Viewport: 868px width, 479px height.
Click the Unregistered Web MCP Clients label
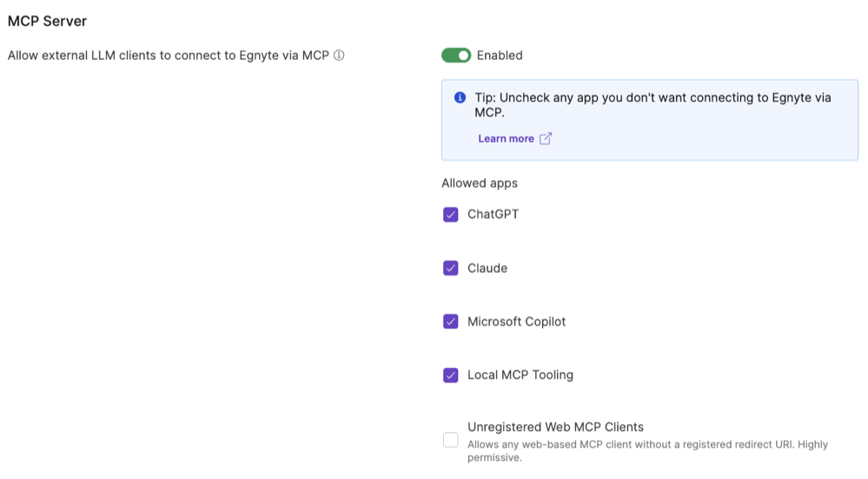point(555,427)
